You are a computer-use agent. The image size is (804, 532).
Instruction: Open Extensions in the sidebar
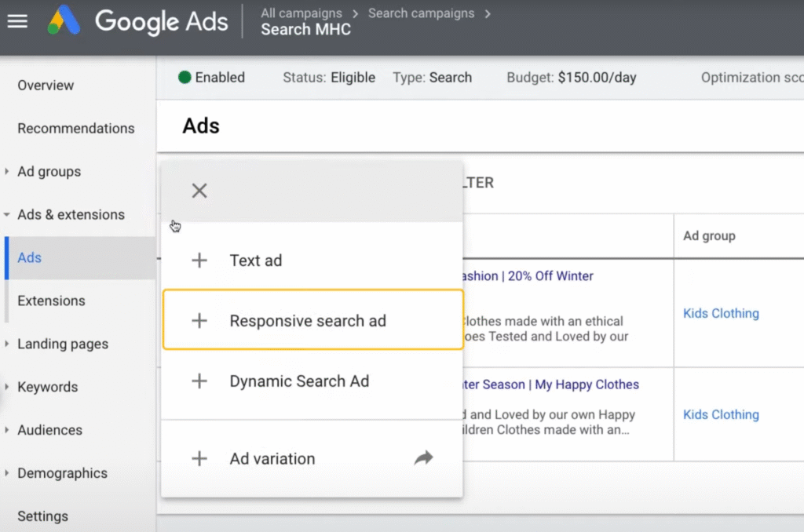[x=51, y=301]
